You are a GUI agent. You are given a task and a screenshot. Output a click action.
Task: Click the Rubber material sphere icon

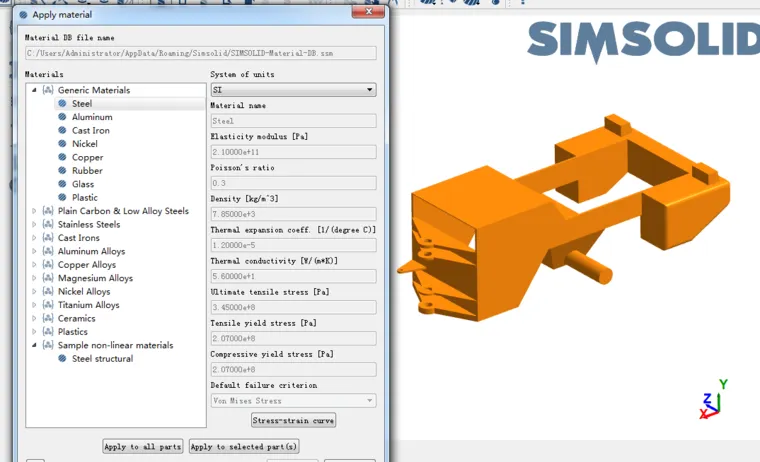pyautogui.click(x=62, y=171)
